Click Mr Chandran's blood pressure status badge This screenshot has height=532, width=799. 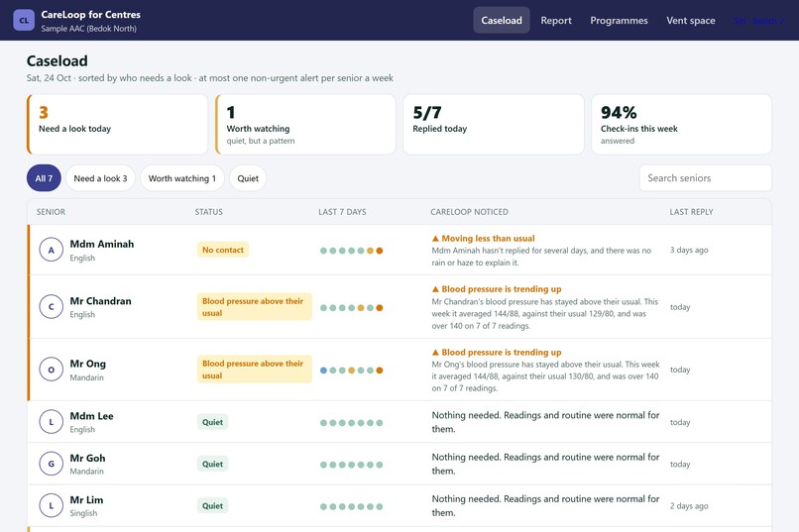255,307
